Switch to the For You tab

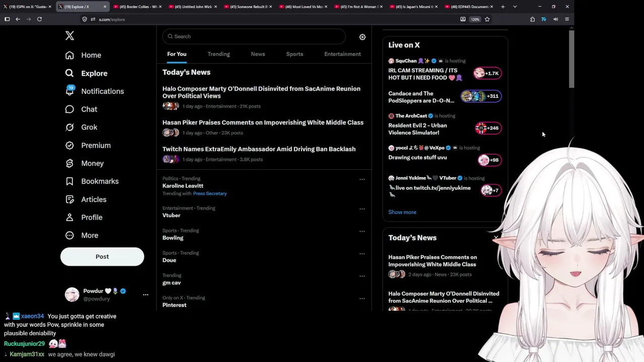coord(177,54)
